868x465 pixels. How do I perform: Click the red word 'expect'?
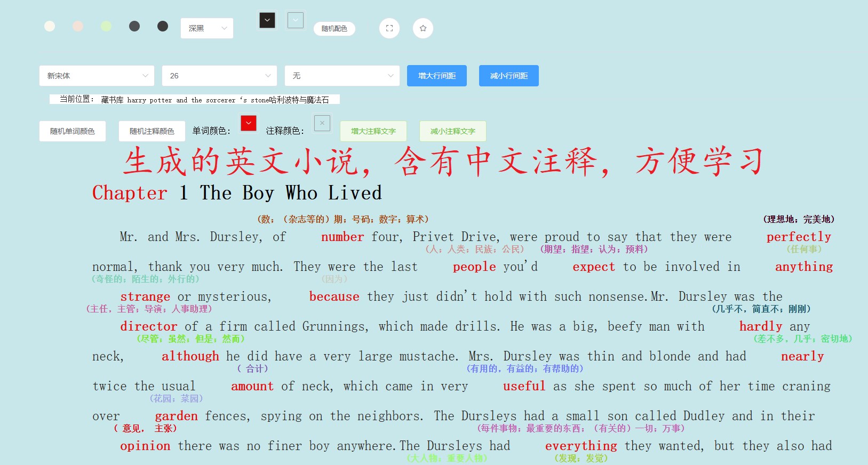(594, 267)
